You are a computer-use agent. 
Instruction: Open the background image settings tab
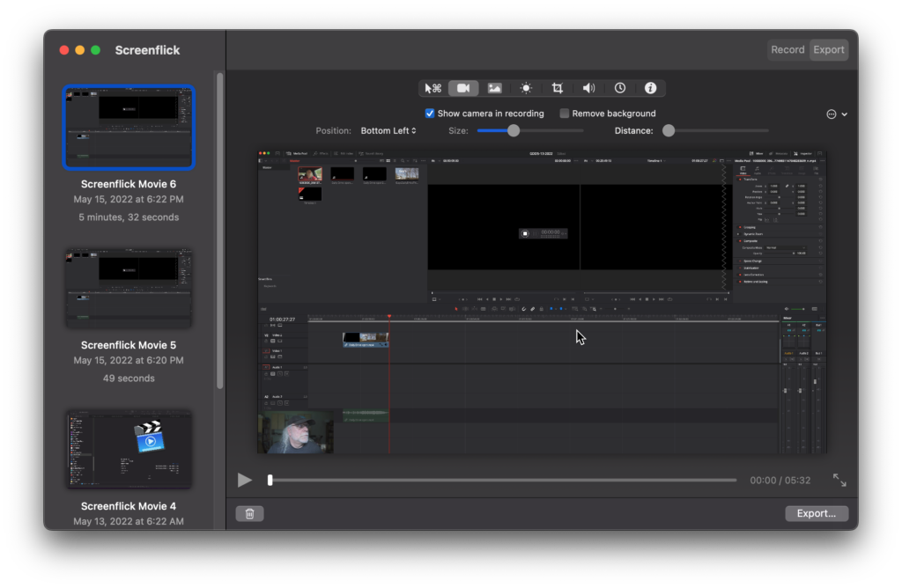tap(495, 88)
